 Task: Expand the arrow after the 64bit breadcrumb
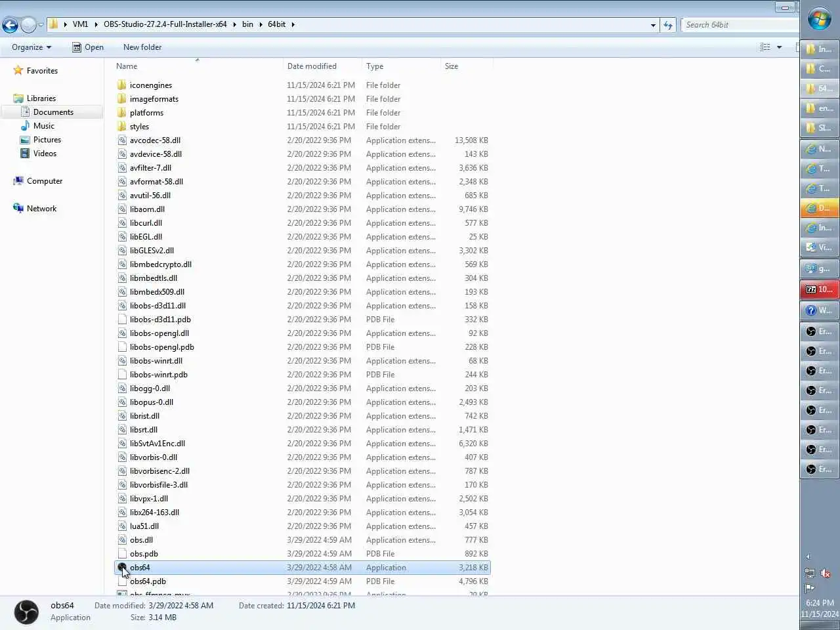[x=293, y=24]
